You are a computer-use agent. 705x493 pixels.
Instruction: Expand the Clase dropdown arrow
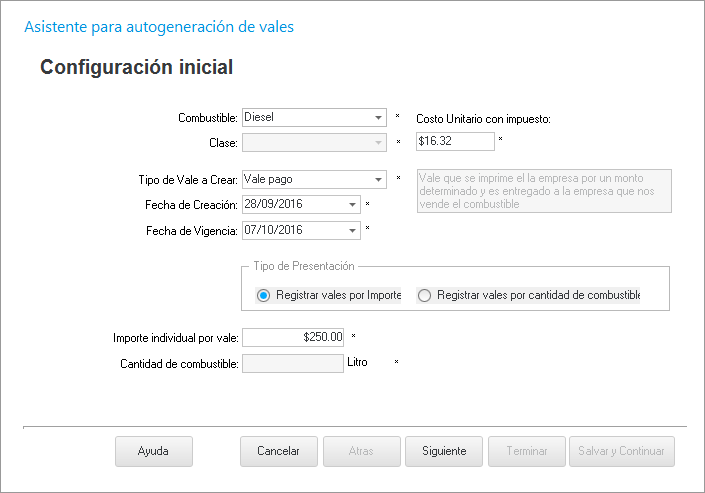tap(379, 143)
